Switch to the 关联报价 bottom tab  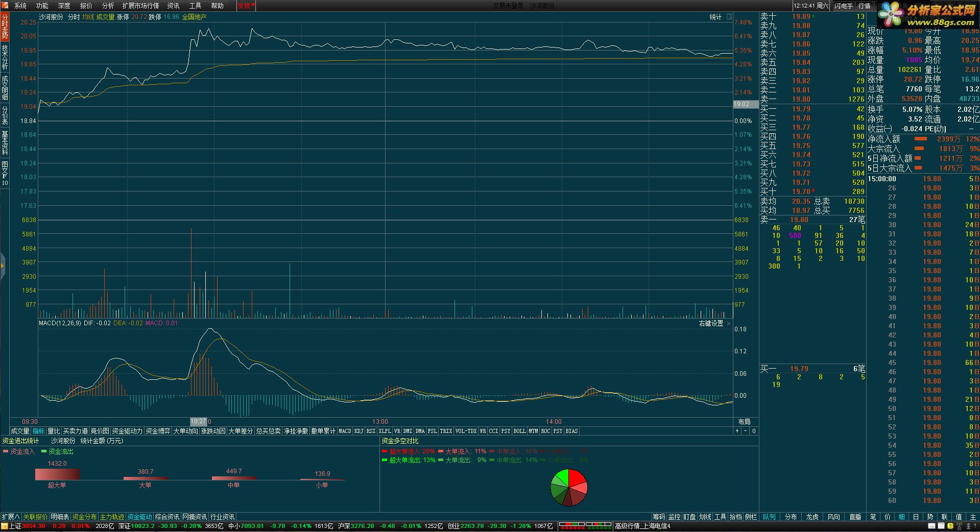point(35,517)
